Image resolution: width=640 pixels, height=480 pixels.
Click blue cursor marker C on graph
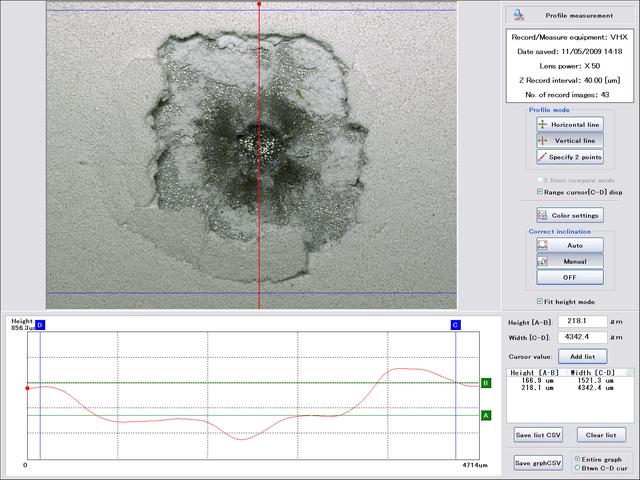455,326
